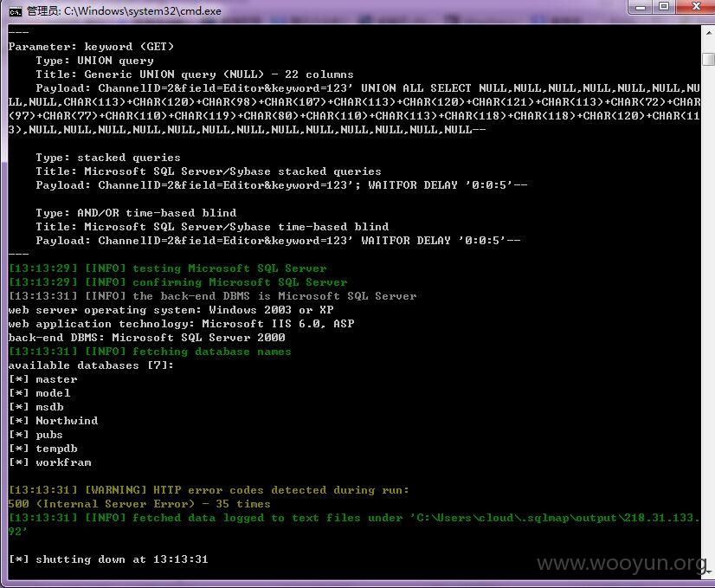Click the 'fetched data logged to text files' line
The image size is (715, 588).
tap(354, 525)
